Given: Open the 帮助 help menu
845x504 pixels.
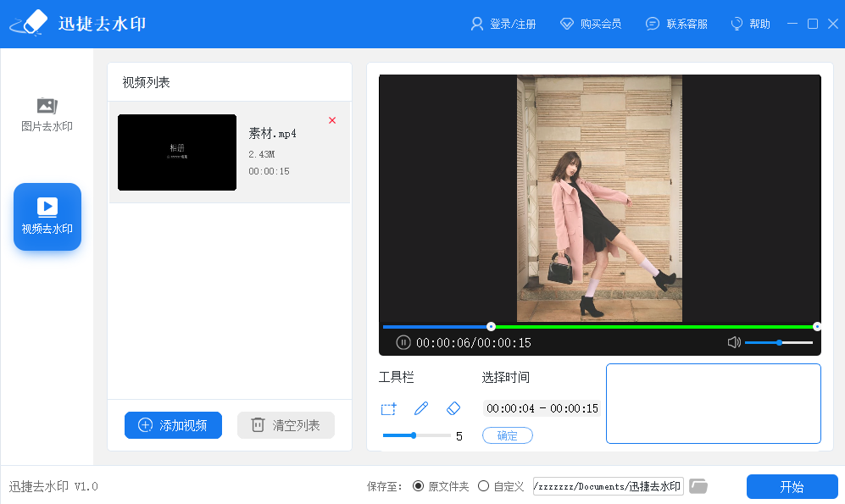Looking at the screenshot, I should click(x=750, y=24).
